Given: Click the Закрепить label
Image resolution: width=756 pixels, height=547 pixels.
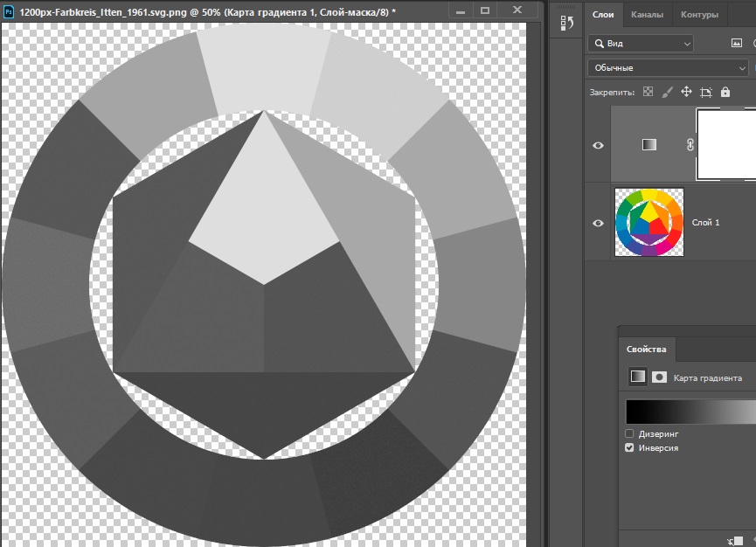Looking at the screenshot, I should pyautogui.click(x=612, y=92).
